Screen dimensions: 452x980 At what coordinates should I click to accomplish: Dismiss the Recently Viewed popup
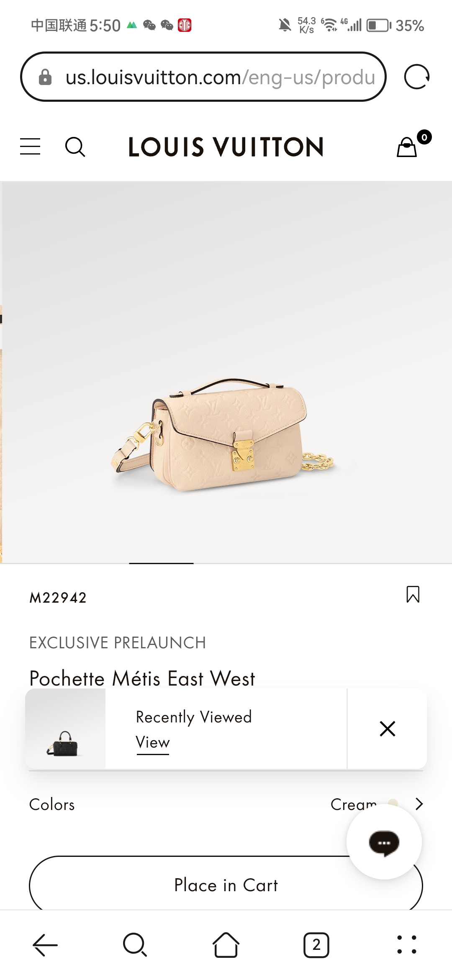(x=388, y=729)
